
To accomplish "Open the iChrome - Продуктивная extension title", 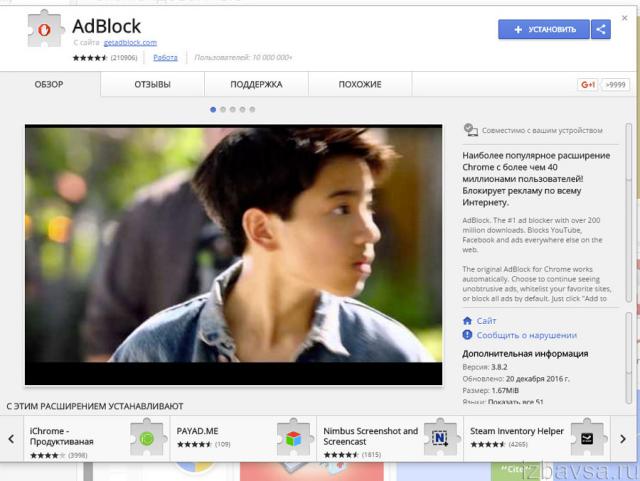I will click(62, 436).
